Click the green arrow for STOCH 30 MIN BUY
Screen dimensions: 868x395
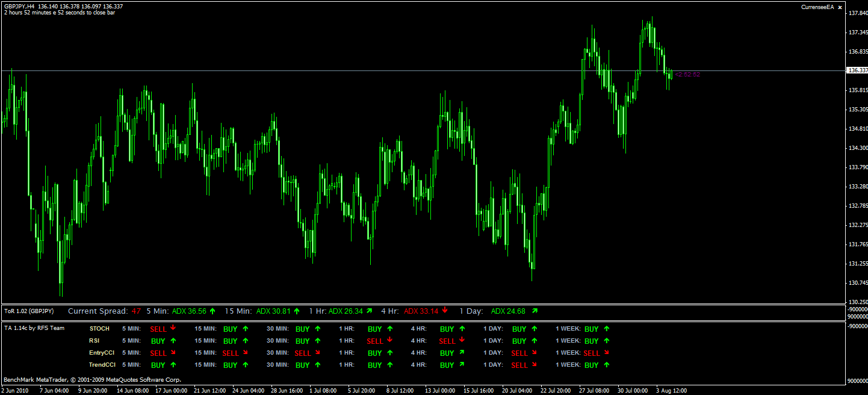click(x=317, y=329)
